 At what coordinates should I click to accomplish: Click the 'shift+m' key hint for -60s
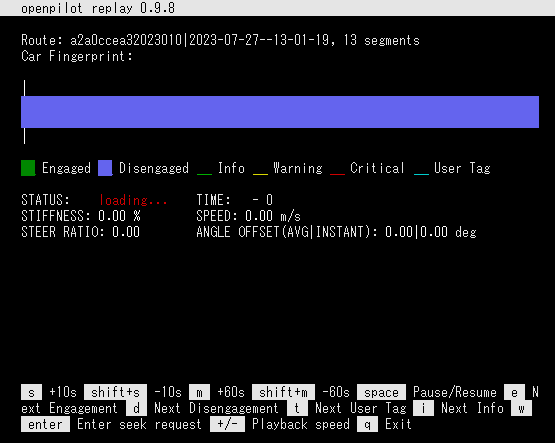click(x=283, y=392)
